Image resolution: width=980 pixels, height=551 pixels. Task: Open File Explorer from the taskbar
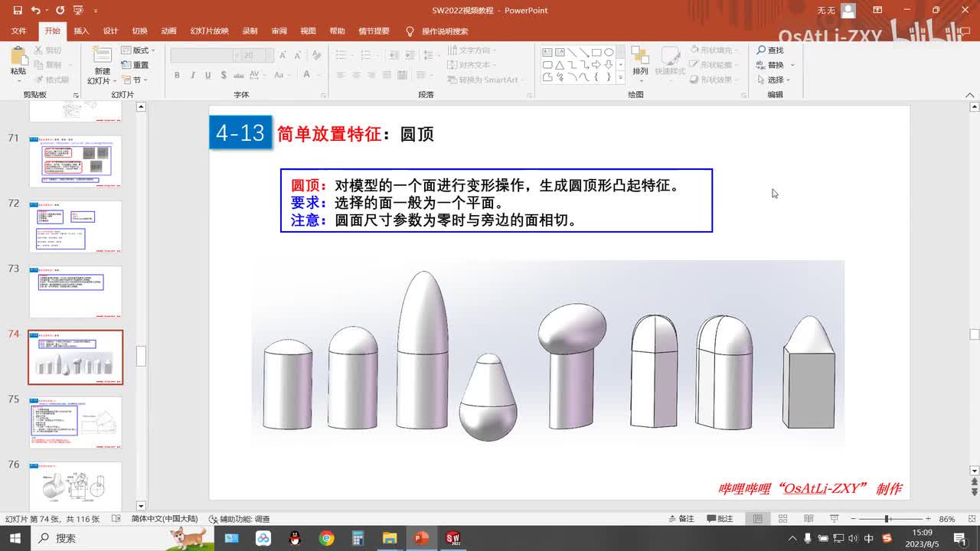(389, 538)
